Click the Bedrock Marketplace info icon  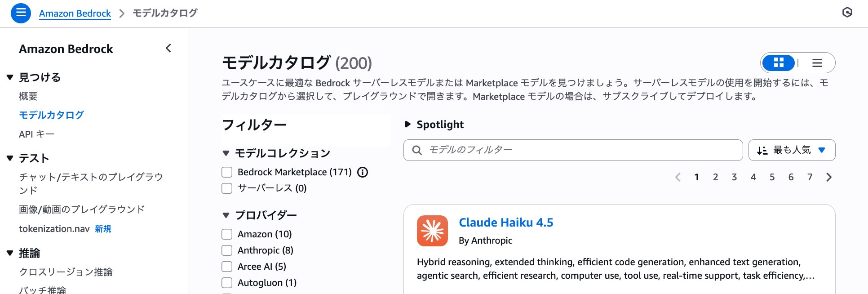[x=363, y=172]
